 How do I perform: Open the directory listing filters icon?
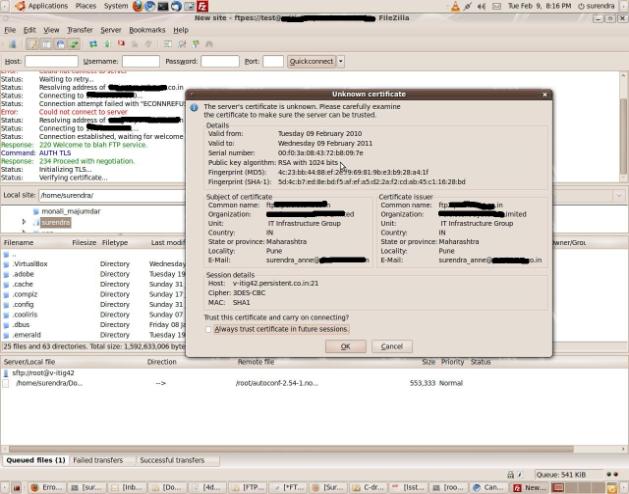pos(168,44)
